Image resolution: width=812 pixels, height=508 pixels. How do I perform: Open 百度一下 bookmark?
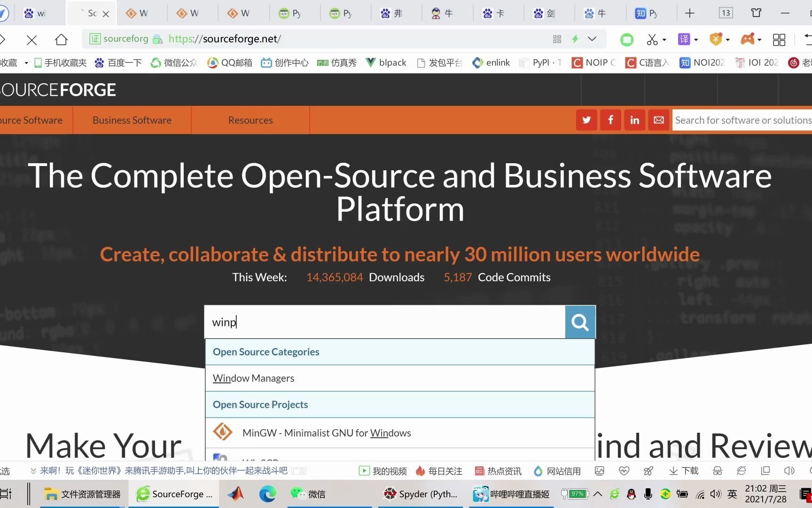pos(118,63)
